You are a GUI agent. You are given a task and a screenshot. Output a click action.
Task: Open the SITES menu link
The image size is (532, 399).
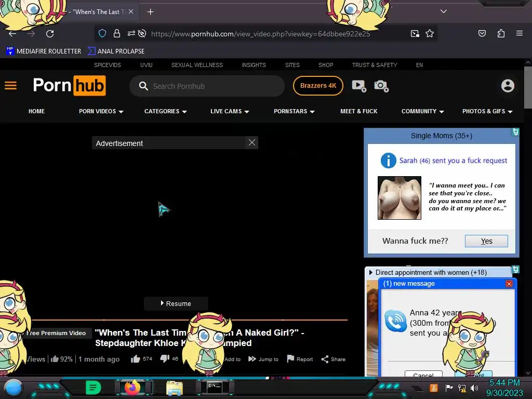point(292,65)
